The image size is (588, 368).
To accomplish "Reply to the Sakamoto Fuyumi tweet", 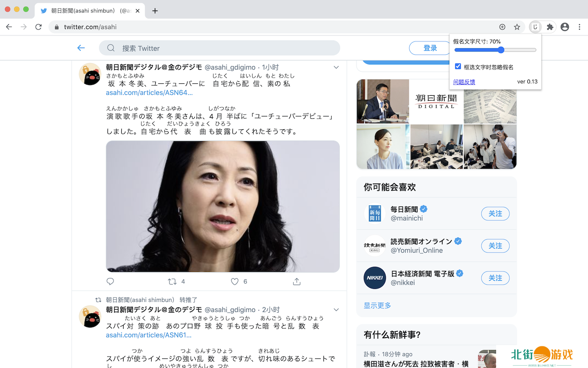I will pyautogui.click(x=110, y=282).
